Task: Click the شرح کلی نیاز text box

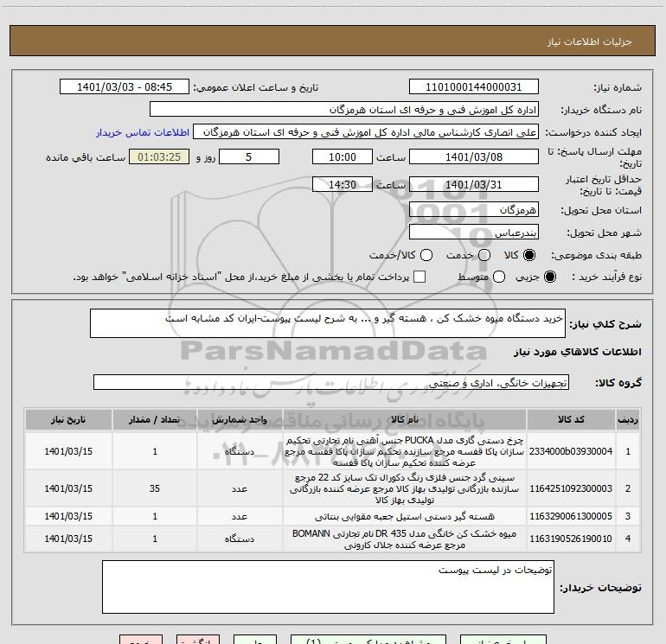Action: 328,323
